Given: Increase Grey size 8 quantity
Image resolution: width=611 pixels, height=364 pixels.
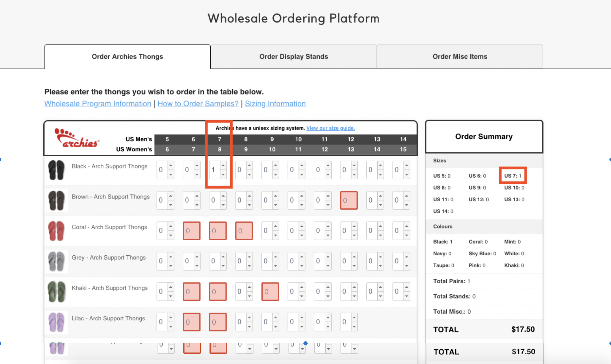Looking at the screenshot, I should coord(249,256).
